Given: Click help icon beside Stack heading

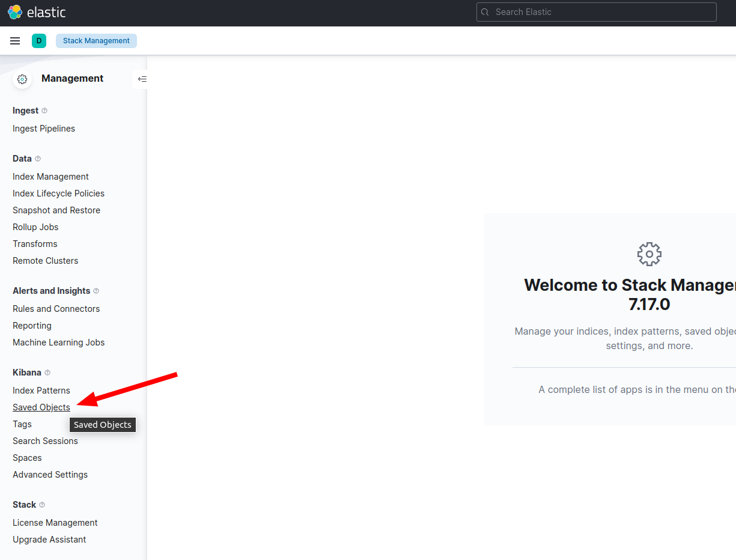Looking at the screenshot, I should (x=42, y=505).
